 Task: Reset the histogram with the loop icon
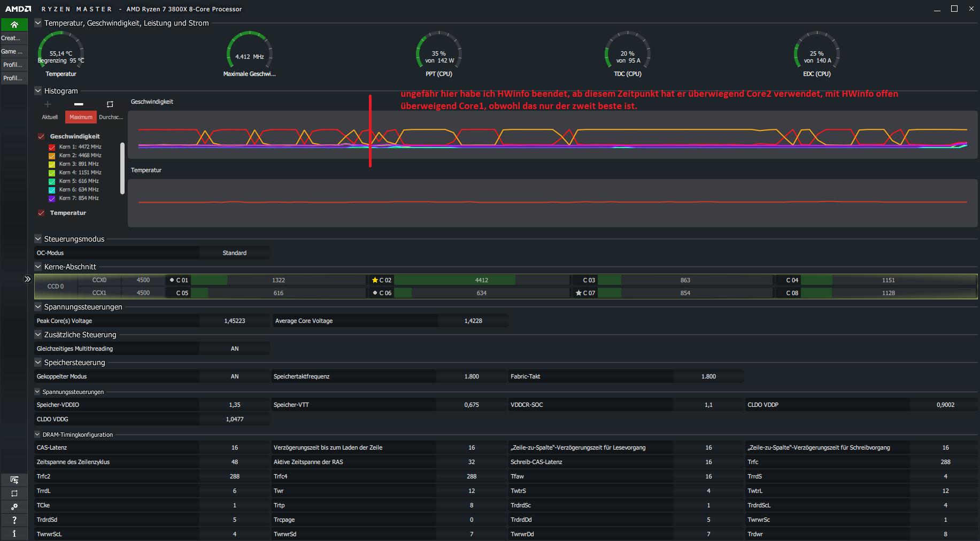pos(110,104)
